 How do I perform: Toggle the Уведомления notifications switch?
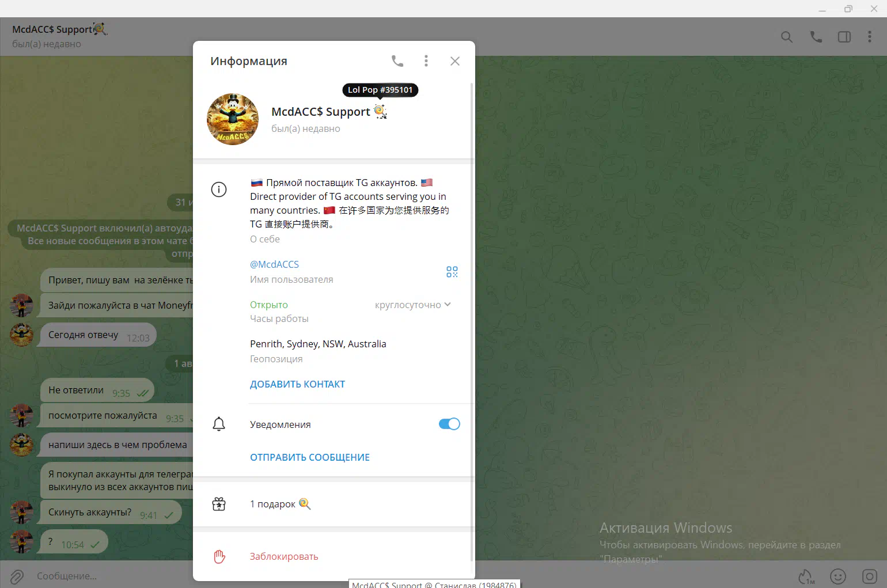tap(449, 424)
